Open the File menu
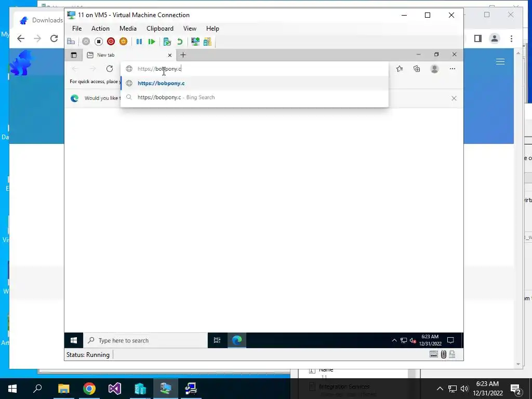Image resolution: width=532 pixels, height=399 pixels. pos(77,29)
